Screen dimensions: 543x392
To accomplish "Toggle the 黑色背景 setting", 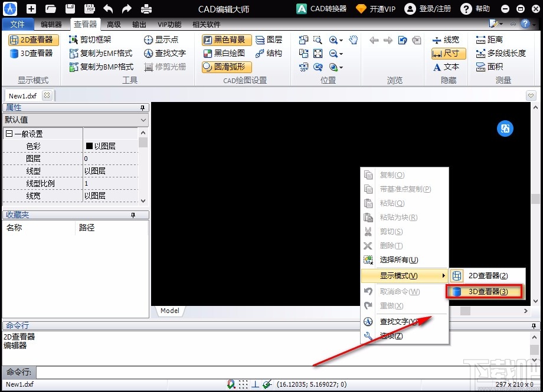I will click(226, 39).
